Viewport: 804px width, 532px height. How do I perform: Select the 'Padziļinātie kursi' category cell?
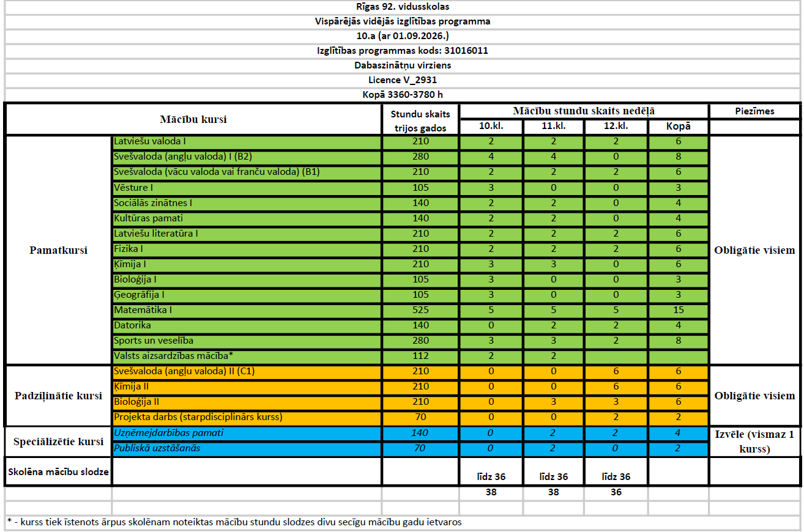(59, 396)
